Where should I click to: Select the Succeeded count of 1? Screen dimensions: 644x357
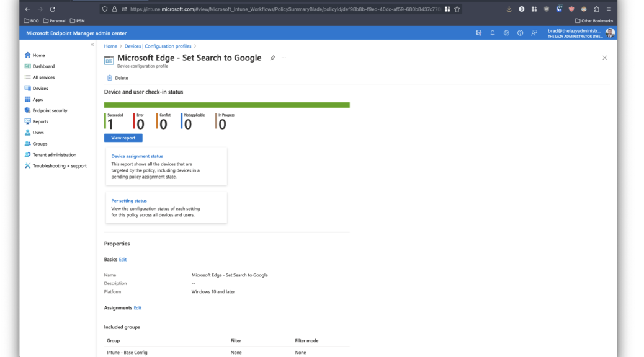110,125
